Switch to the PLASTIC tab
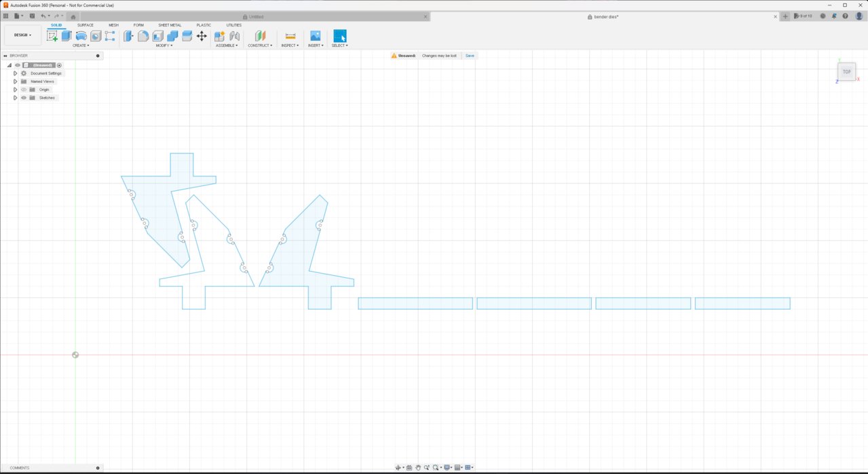The height and width of the screenshot is (474, 868). click(x=204, y=25)
